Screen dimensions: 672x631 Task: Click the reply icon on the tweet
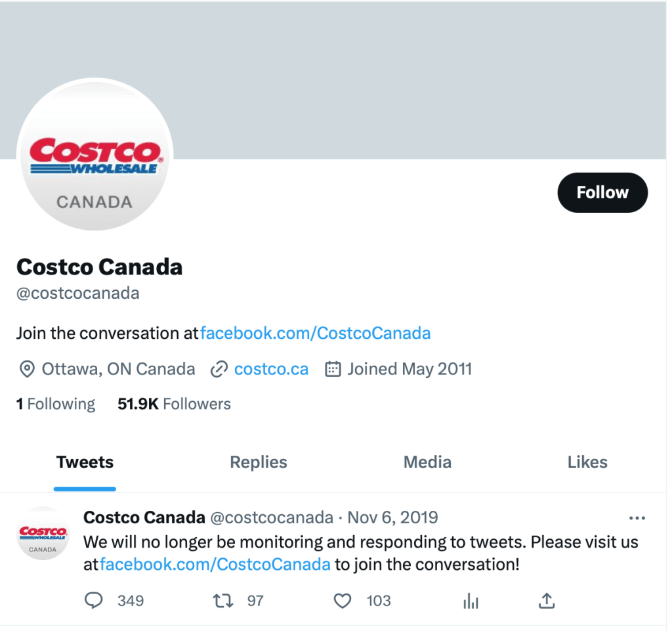(94, 601)
